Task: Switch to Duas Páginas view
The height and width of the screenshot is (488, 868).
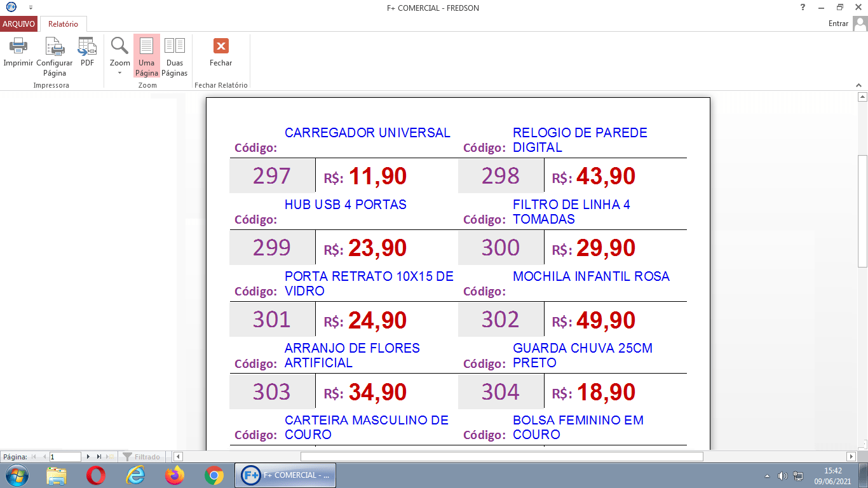Action: pos(174,56)
